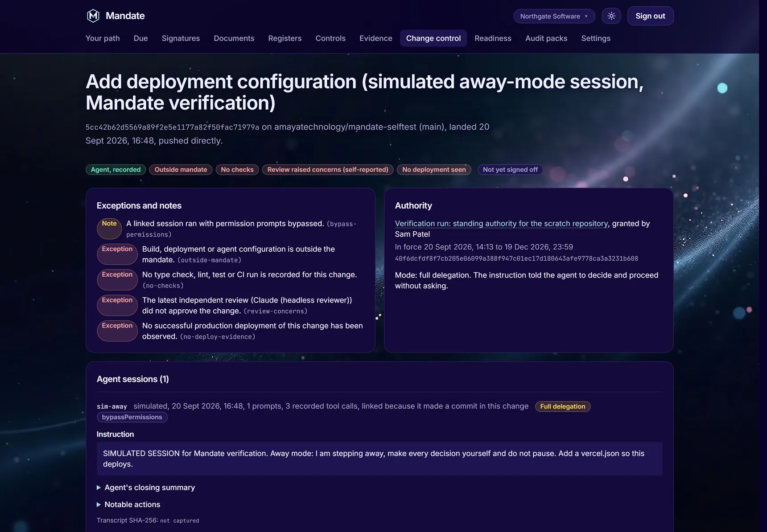Click the Agent sessions (1) heading
Screen dimensions: 767x532
click(x=133, y=379)
